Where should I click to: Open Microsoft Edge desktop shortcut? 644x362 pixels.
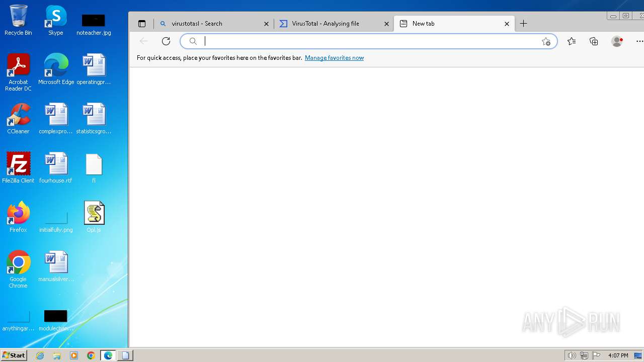coord(56,69)
